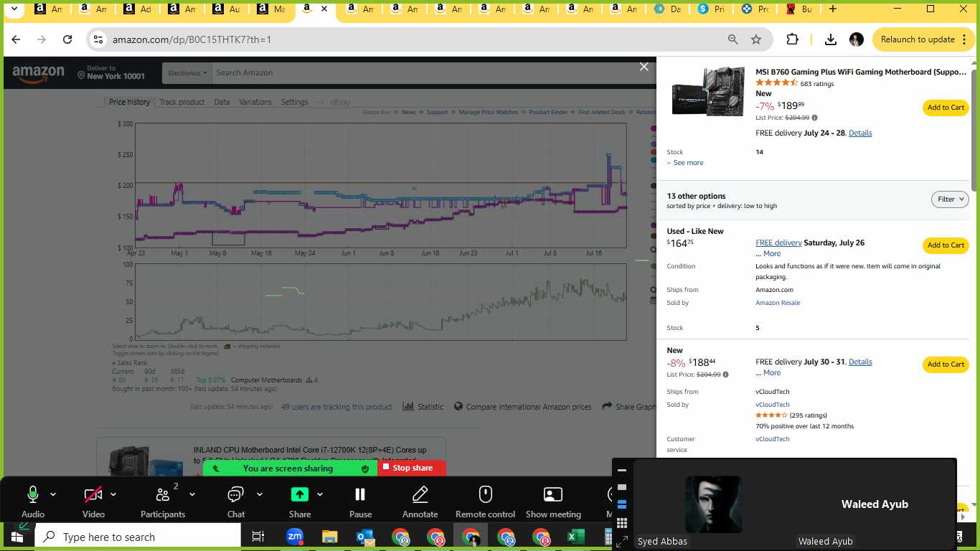The image size is (980, 551).
Task: Open a new browser tab
Action: coord(832,9)
